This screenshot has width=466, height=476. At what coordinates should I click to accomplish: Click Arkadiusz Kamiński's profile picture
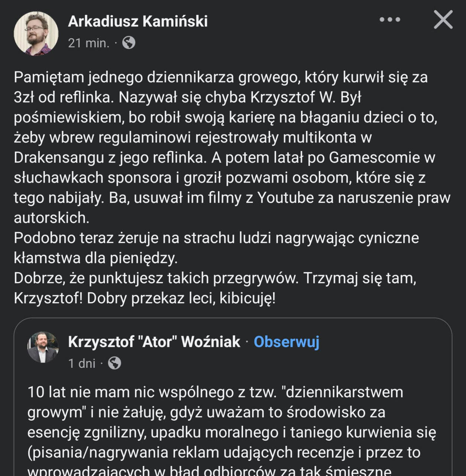(x=36, y=33)
